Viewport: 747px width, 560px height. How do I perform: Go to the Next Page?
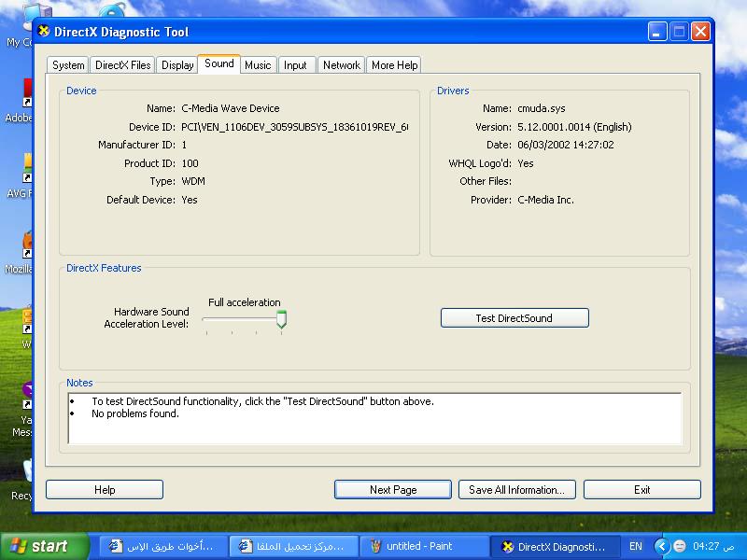coord(393,489)
